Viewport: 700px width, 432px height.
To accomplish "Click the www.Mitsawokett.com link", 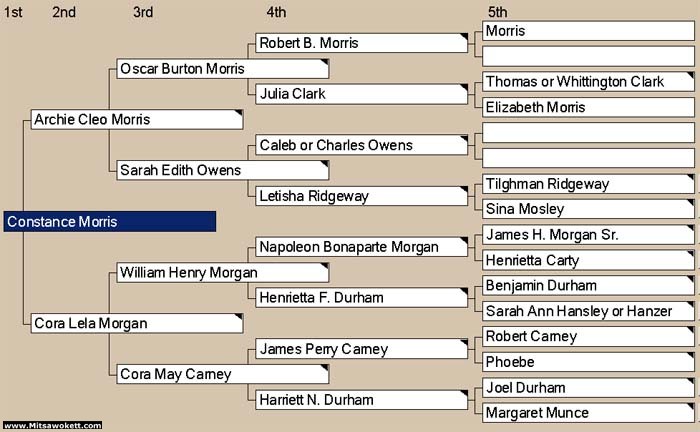I will (x=53, y=425).
